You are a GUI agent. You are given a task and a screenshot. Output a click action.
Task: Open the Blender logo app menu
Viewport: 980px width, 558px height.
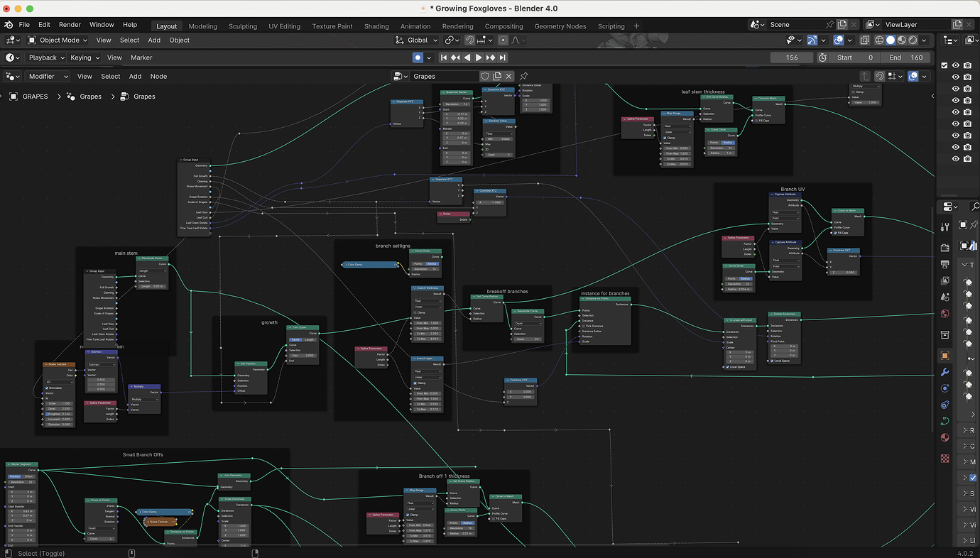pos(9,24)
